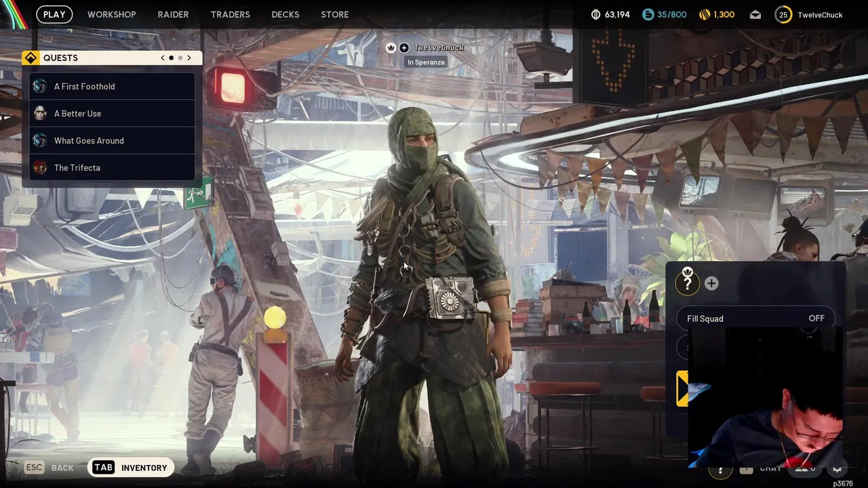Open quest A First Foothold
This screenshot has width=868, height=488.
[x=112, y=86]
